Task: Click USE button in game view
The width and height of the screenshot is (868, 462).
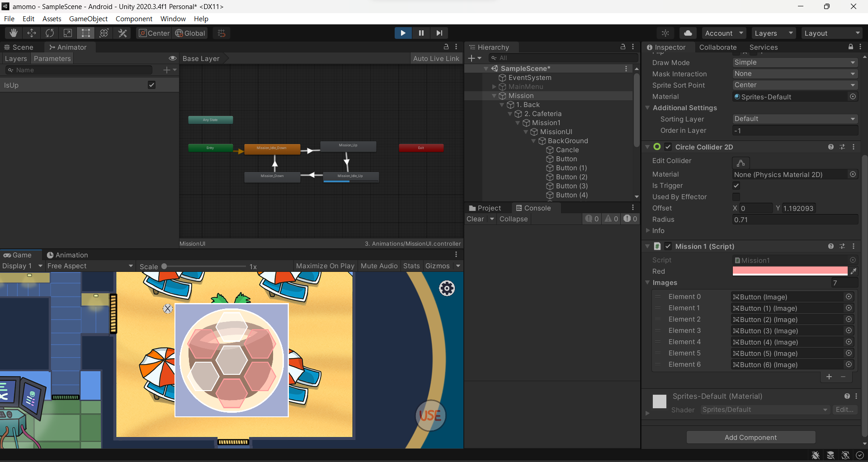Action: 430,415
